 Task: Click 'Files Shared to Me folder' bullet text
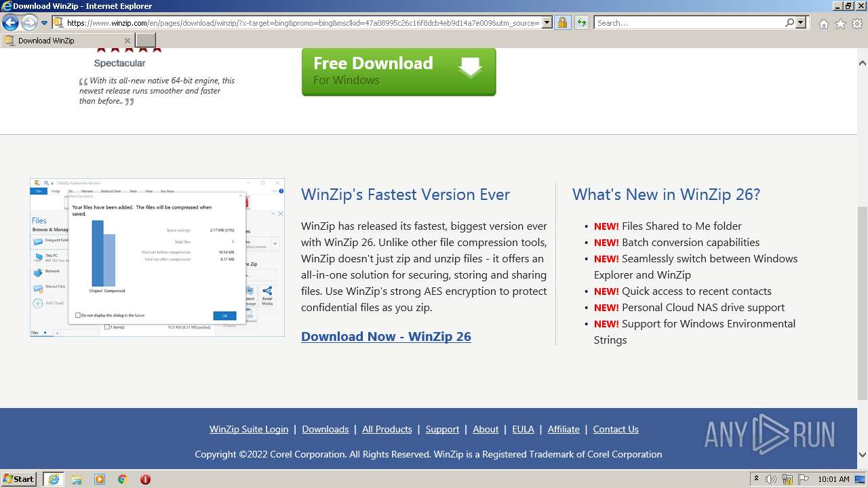point(682,226)
